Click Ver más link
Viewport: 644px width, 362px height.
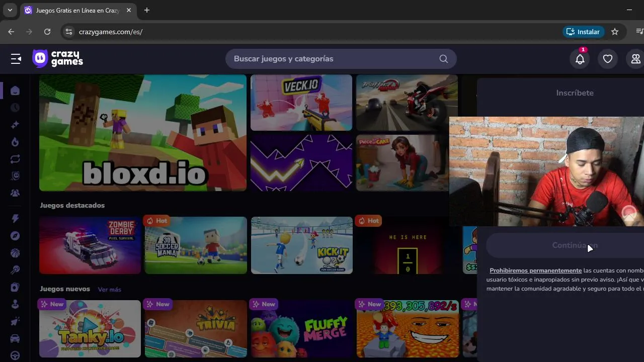pyautogui.click(x=109, y=290)
